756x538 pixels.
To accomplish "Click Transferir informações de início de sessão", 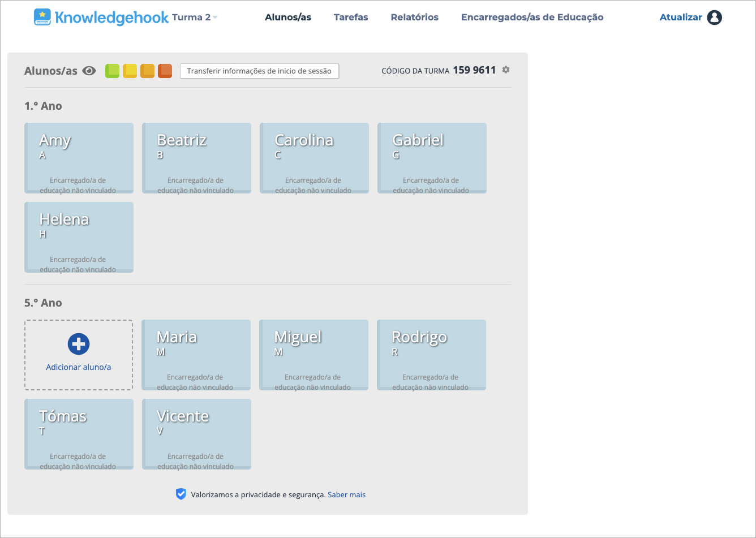I will pyautogui.click(x=259, y=71).
